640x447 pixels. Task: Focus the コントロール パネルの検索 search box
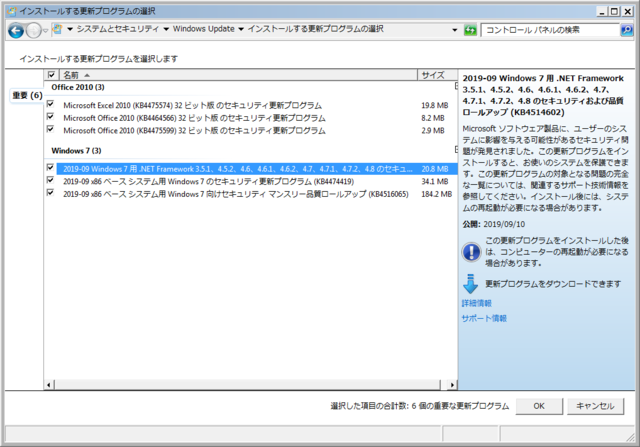550,30
